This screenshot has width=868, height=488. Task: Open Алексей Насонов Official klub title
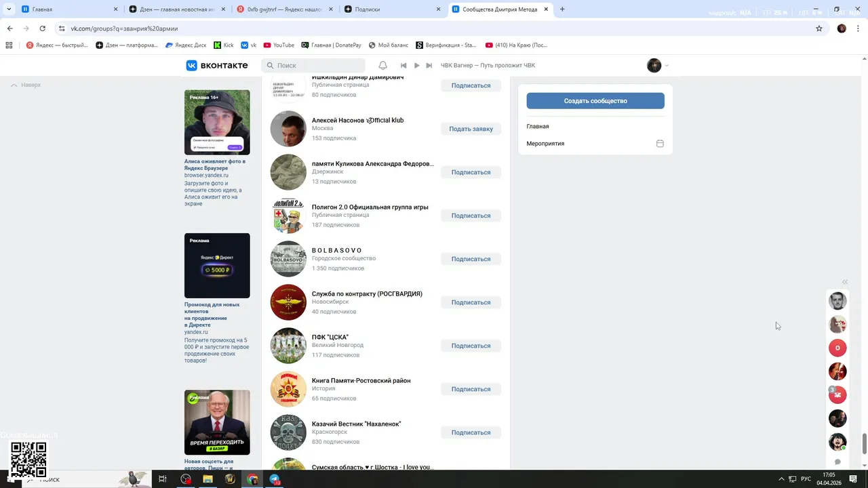pyautogui.click(x=357, y=121)
